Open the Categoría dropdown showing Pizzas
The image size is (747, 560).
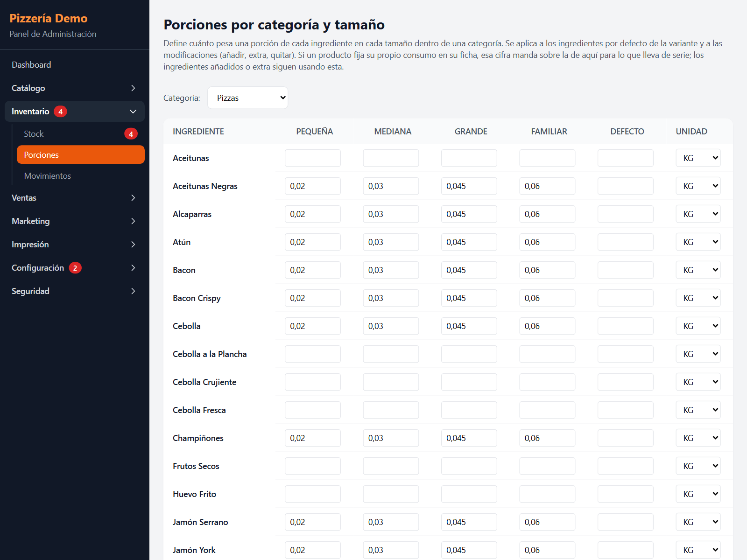pos(247,98)
